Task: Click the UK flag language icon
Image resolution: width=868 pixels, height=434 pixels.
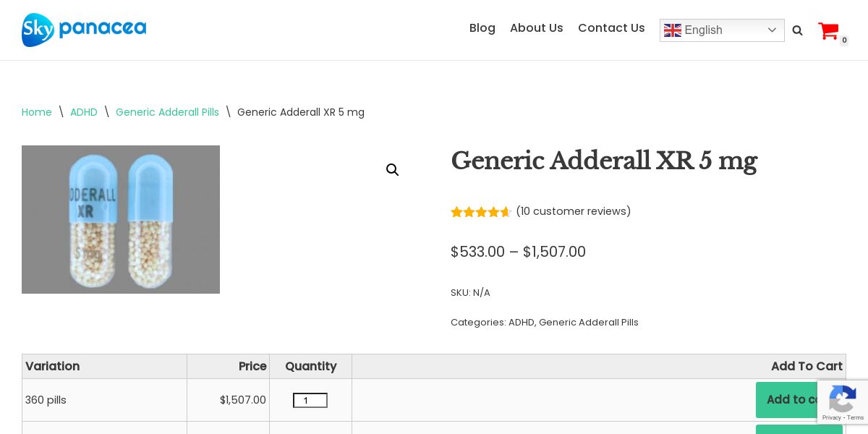Action: point(673,30)
